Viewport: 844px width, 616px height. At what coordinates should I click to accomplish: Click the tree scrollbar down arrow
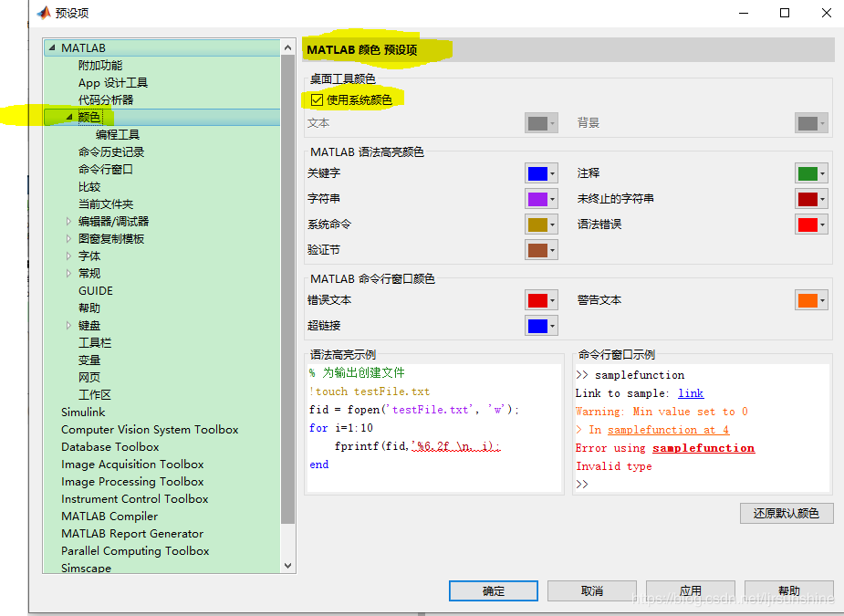[x=288, y=566]
